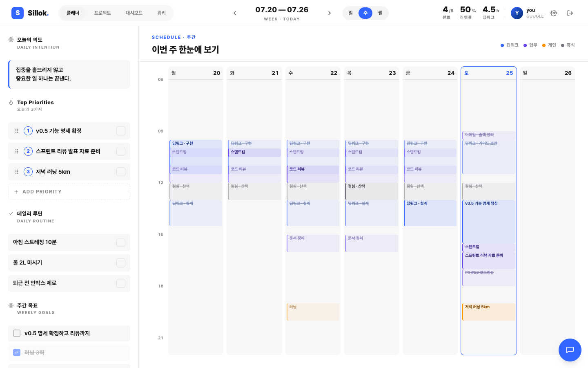Go to previous week with left chevron
The width and height of the screenshot is (588, 368).
[235, 13]
